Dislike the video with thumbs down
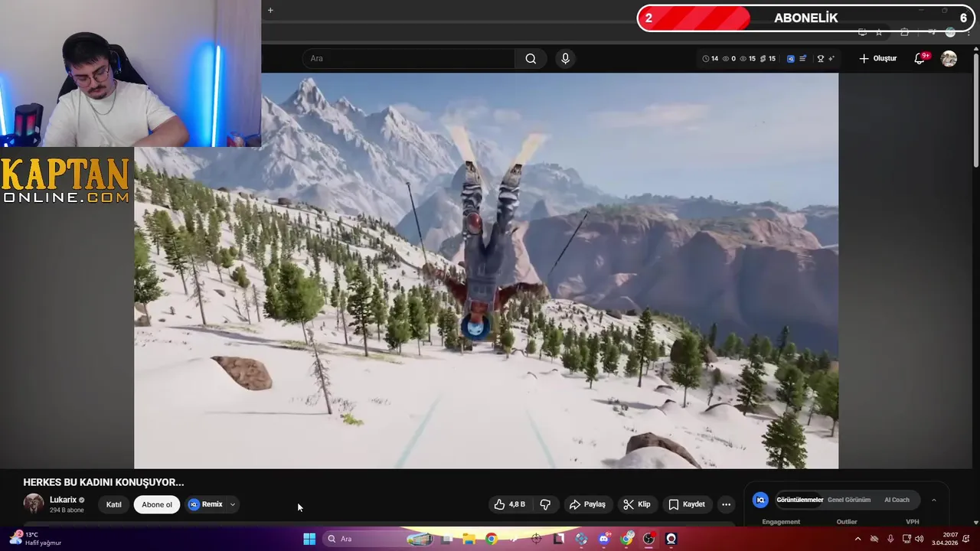Viewport: 980px width, 551px height. tap(545, 504)
